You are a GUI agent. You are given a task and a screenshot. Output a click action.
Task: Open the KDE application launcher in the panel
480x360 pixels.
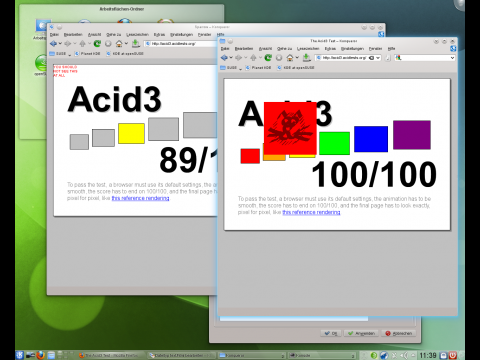[19, 355]
